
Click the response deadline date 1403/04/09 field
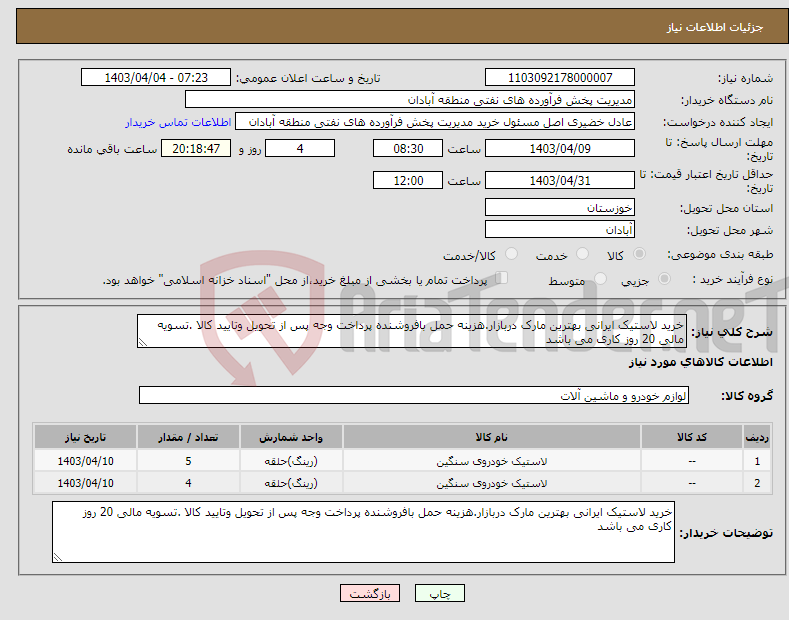560,148
